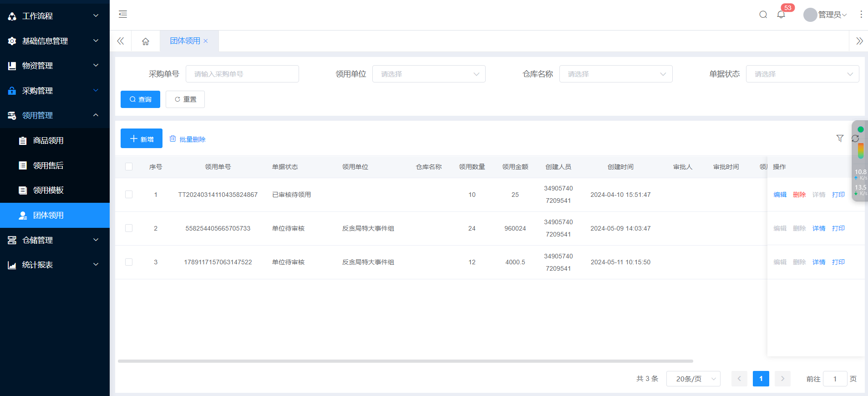Open the 管理员 user dropdown
868x396 pixels.
coord(832,15)
